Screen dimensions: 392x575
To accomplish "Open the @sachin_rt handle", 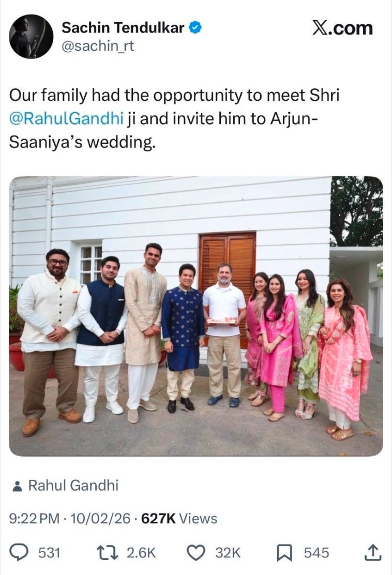I will pyautogui.click(x=98, y=47).
